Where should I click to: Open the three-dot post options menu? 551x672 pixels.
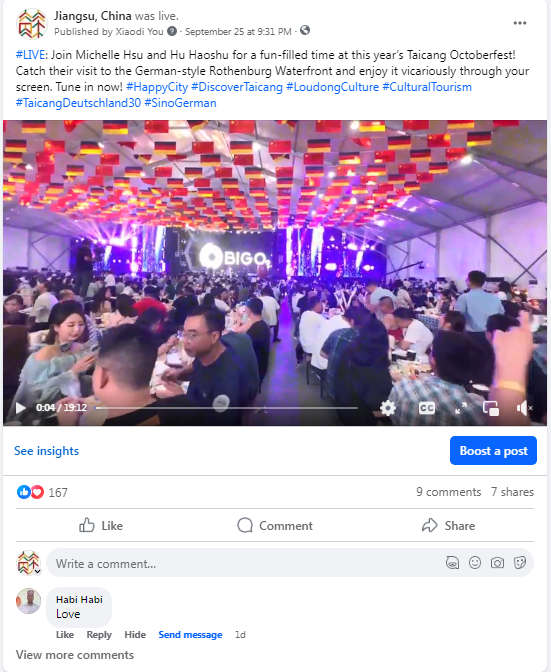click(519, 23)
